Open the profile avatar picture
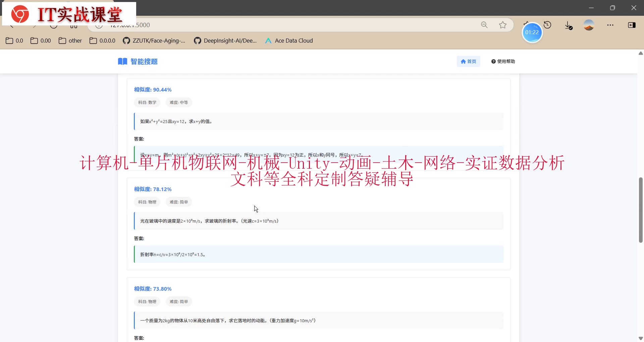The image size is (644, 342). [x=589, y=25]
